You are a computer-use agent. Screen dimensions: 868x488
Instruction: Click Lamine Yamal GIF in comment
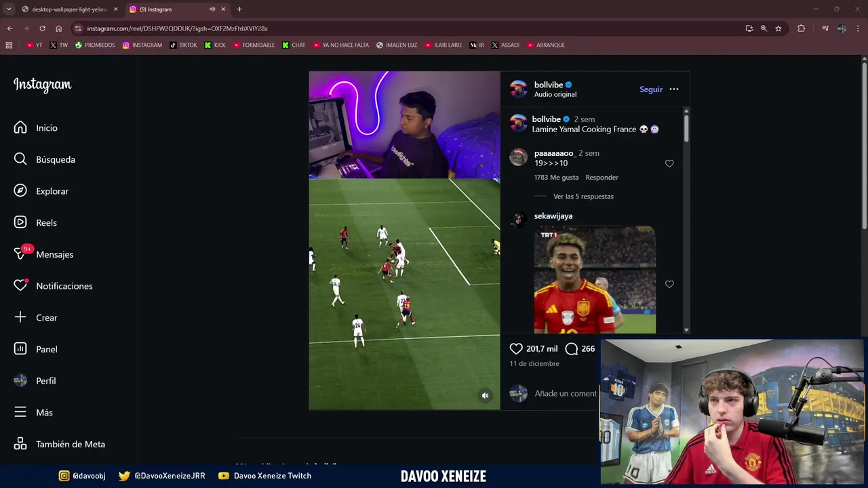(595, 279)
